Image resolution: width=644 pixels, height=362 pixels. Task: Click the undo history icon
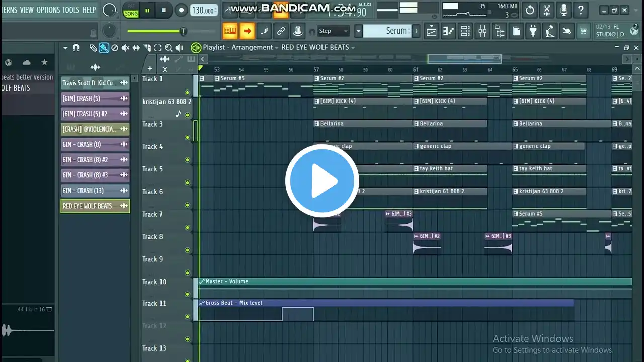pos(530,10)
